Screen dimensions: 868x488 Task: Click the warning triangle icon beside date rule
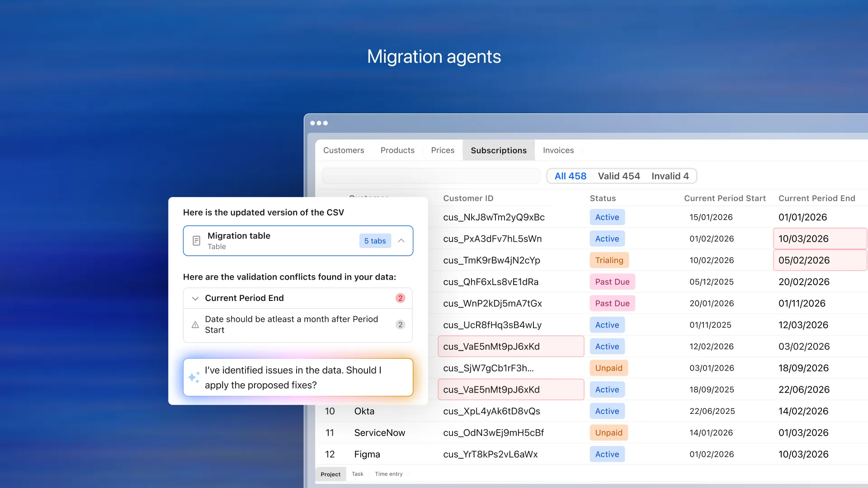[195, 325]
